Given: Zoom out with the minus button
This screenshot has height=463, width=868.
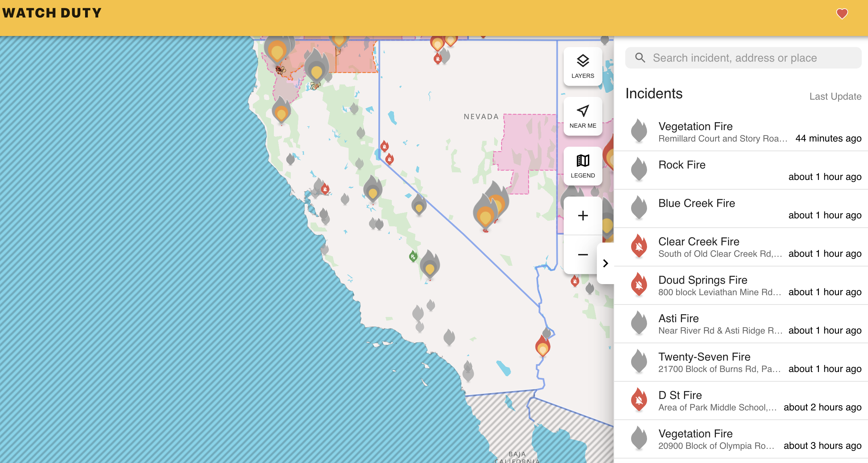Looking at the screenshot, I should [583, 255].
